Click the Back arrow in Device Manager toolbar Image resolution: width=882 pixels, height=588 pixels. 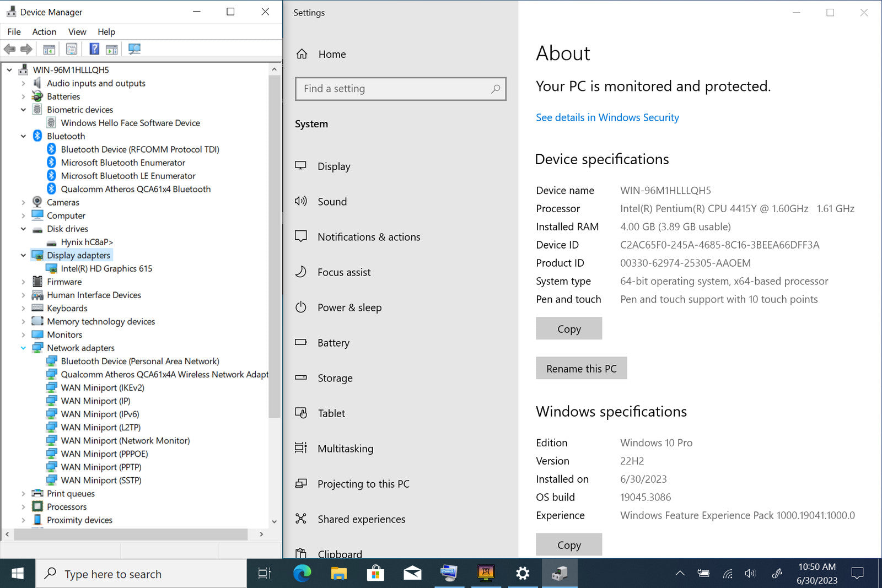9,49
